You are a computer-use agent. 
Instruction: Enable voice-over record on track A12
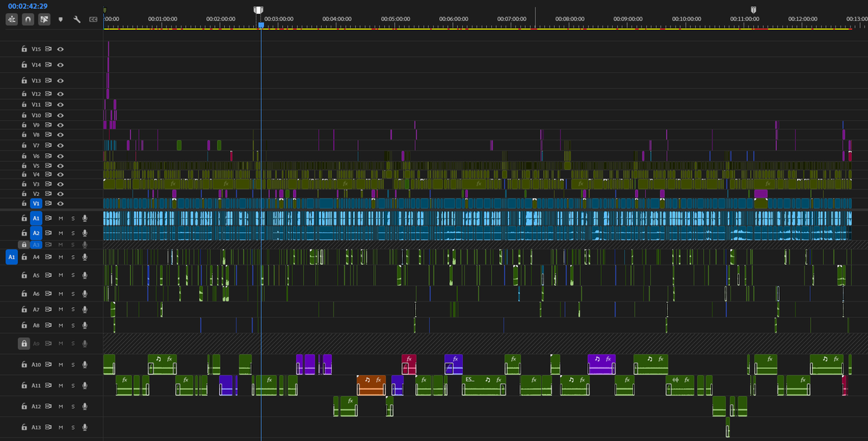pyautogui.click(x=85, y=406)
